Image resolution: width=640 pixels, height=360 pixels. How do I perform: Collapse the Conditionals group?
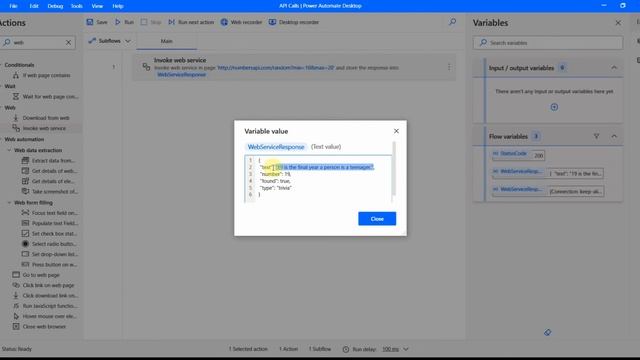1,65
